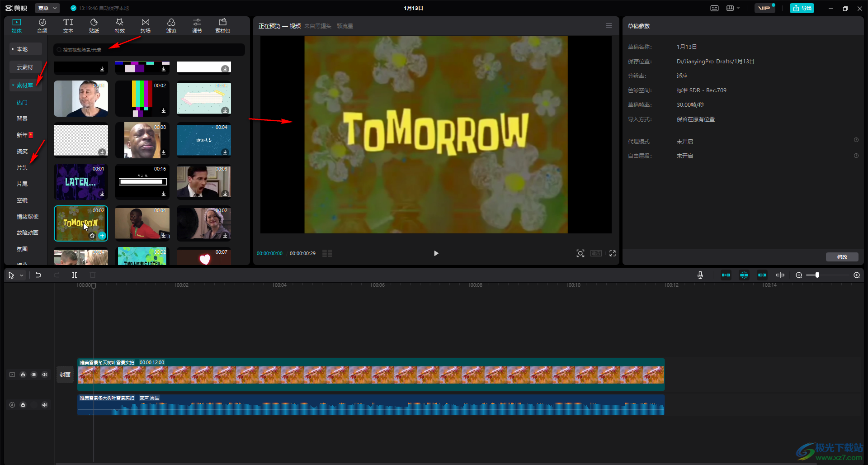Toggle auto snapping
Image resolution: width=868 pixels, height=465 pixels.
click(744, 275)
